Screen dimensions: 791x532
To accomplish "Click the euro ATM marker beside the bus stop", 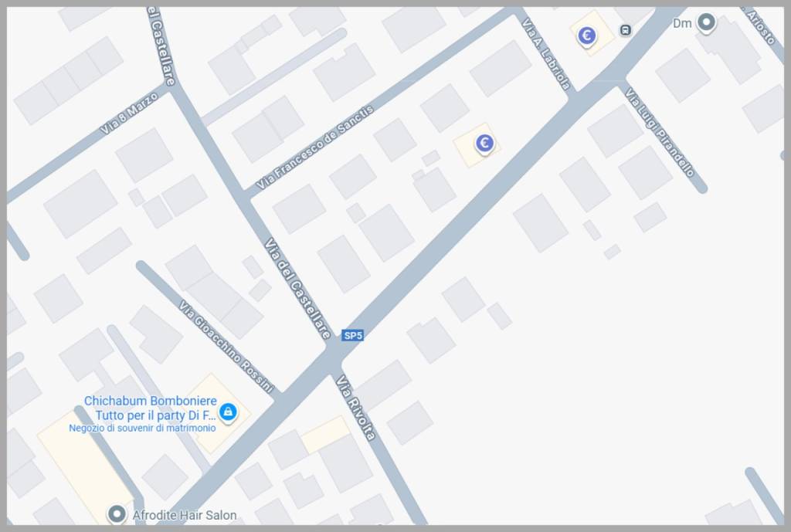I will coord(586,36).
